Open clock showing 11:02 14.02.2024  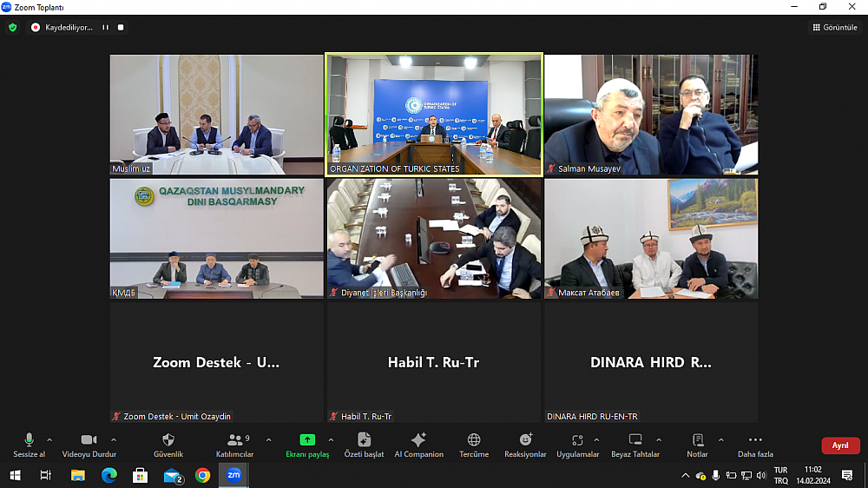tap(813, 475)
